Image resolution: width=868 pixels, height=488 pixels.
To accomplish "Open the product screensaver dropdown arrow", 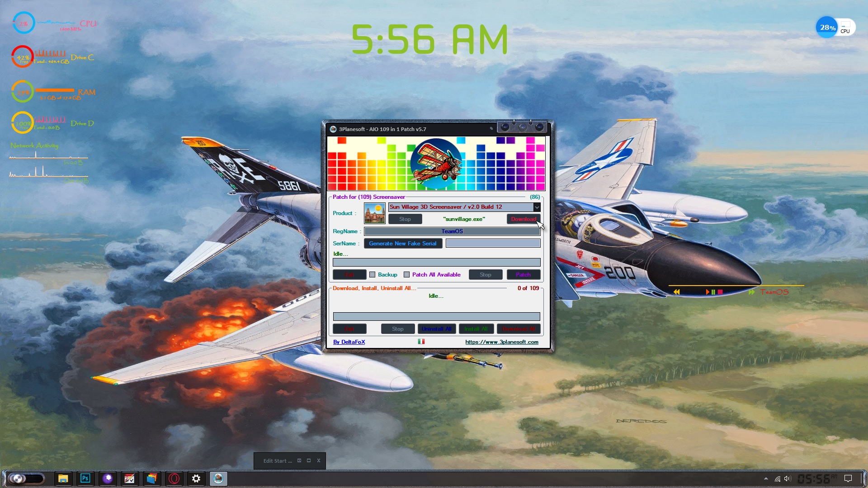I will pyautogui.click(x=537, y=207).
